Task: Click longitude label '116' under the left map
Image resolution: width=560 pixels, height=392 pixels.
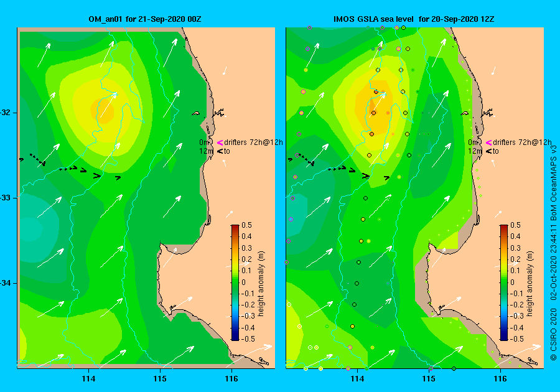Action: pyautogui.click(x=231, y=379)
